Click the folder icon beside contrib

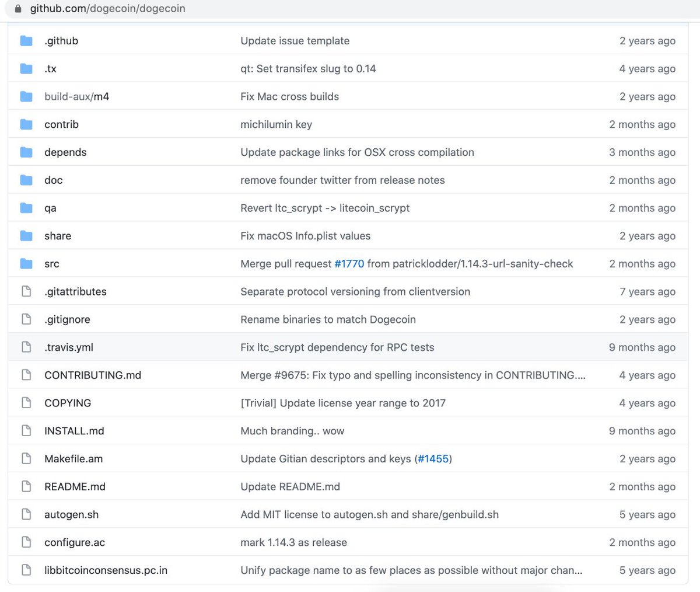click(x=26, y=124)
